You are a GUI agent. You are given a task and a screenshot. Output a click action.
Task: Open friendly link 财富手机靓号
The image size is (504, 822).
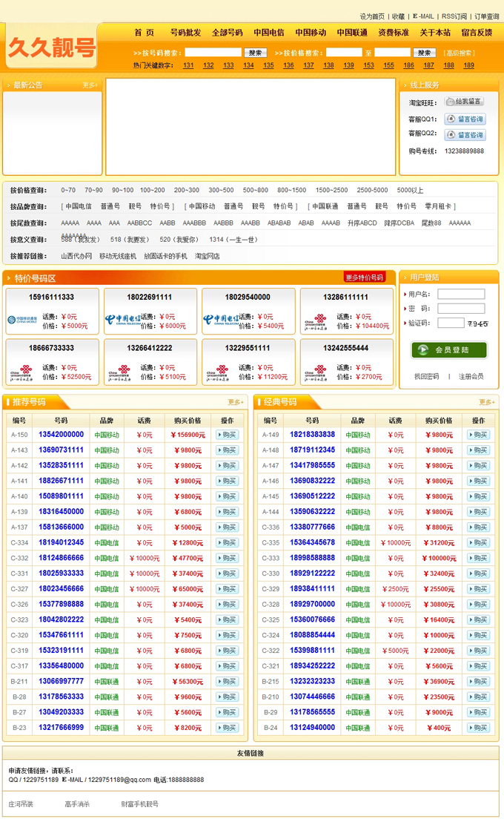[x=139, y=804]
